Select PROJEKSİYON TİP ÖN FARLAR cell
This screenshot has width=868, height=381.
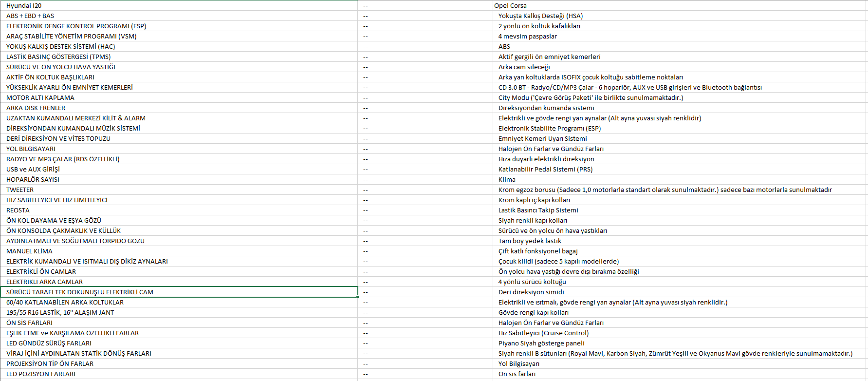179,363
